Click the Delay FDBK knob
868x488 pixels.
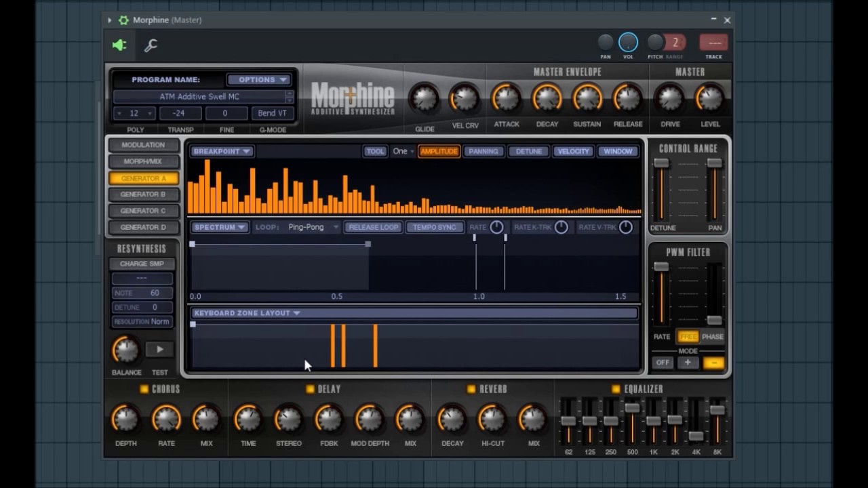[x=329, y=419]
